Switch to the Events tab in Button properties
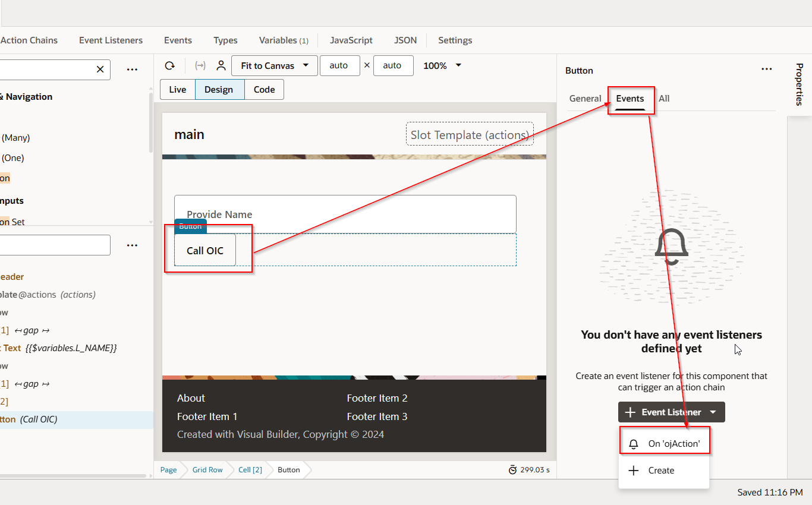 click(x=630, y=99)
